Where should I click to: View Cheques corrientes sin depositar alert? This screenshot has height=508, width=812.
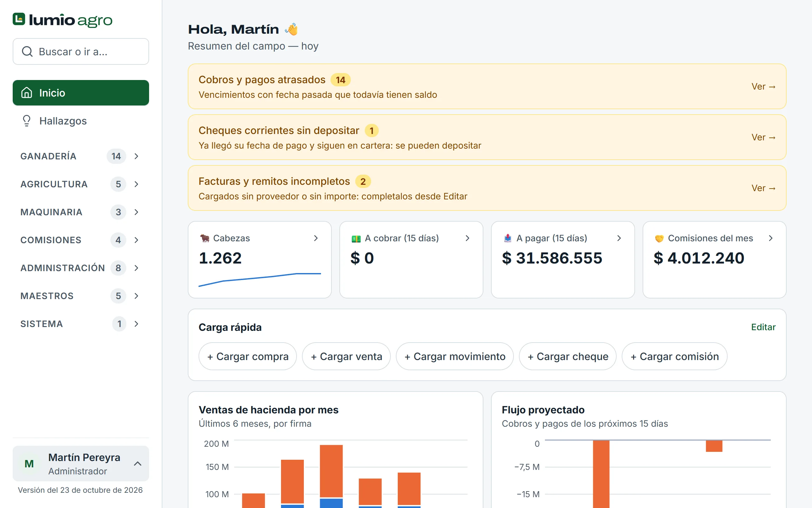(763, 137)
